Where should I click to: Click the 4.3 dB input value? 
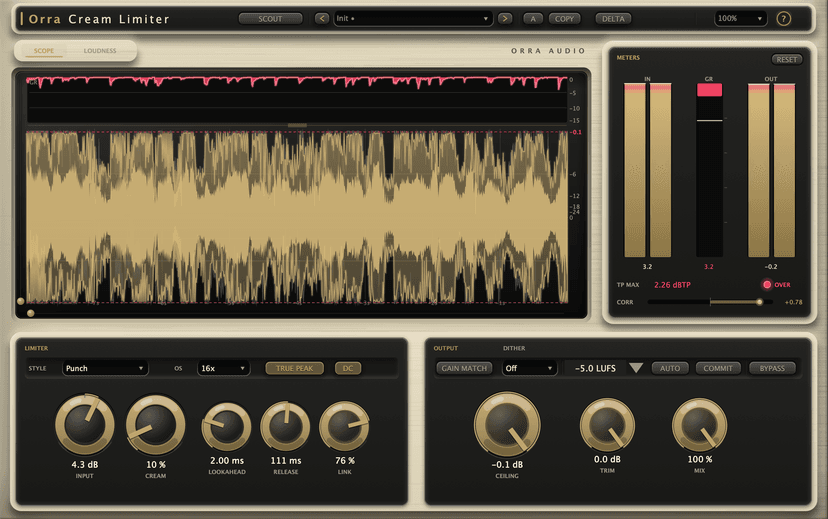(x=85, y=465)
